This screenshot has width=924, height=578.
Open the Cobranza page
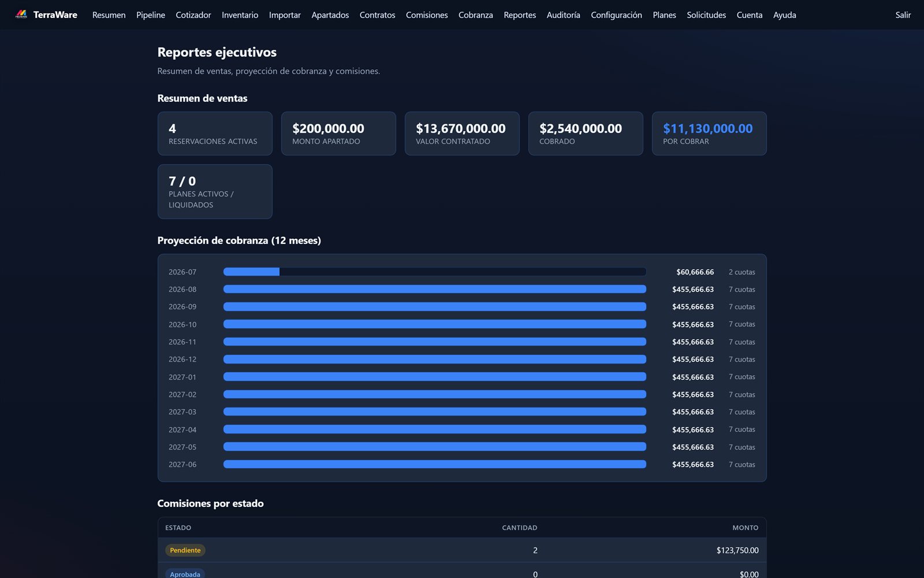tap(476, 15)
